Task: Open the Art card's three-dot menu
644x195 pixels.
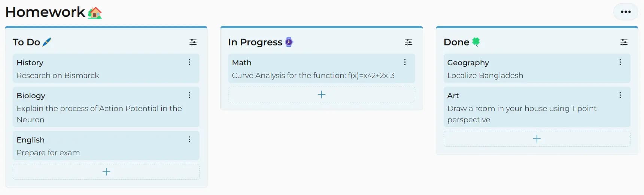Action: (620, 95)
